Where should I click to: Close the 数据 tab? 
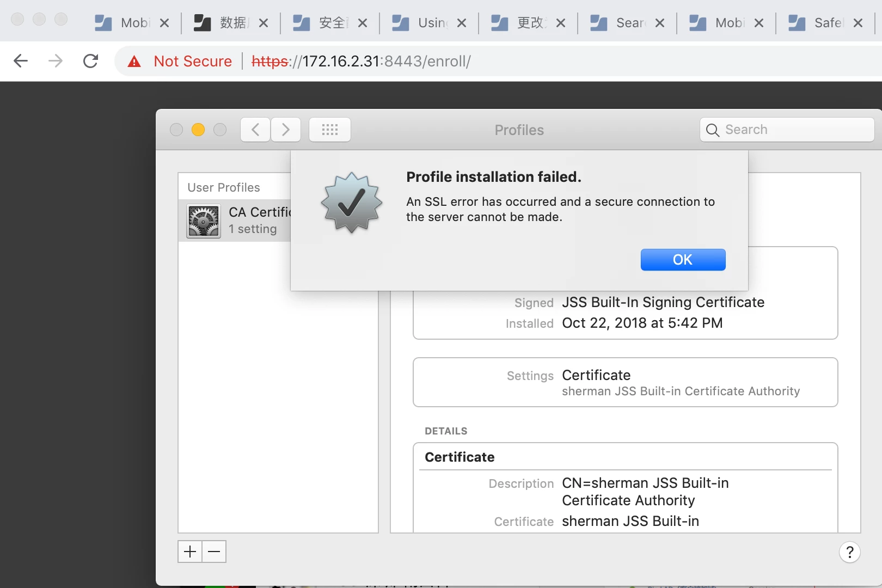pyautogui.click(x=264, y=23)
